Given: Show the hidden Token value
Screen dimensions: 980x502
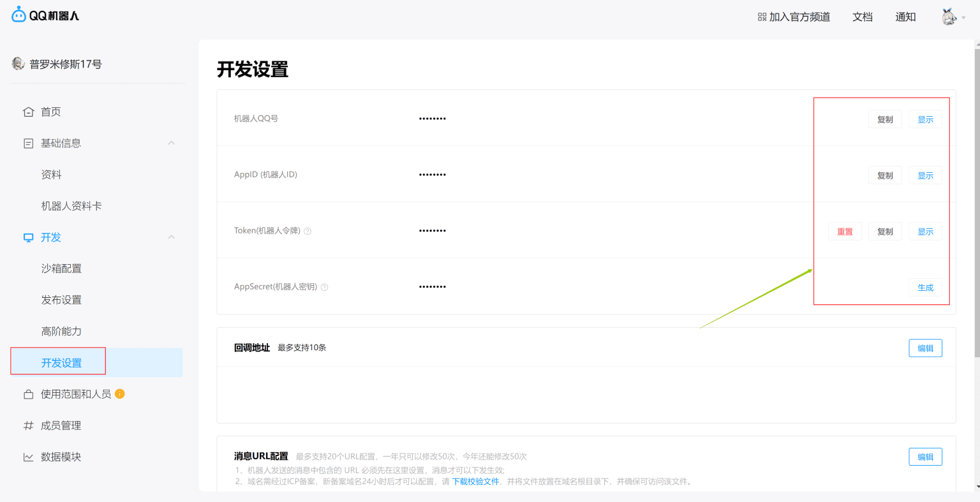Looking at the screenshot, I should (x=925, y=232).
